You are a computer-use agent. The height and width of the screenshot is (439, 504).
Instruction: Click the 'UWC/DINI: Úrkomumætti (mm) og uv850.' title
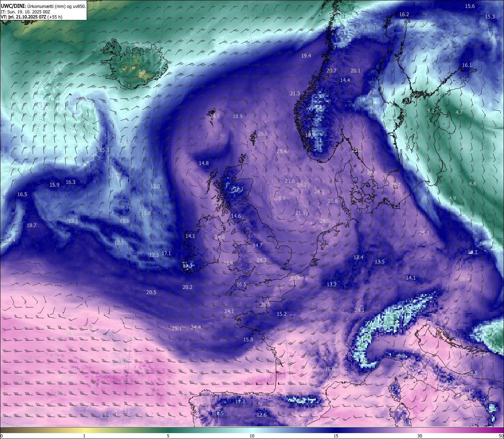coord(43,6)
